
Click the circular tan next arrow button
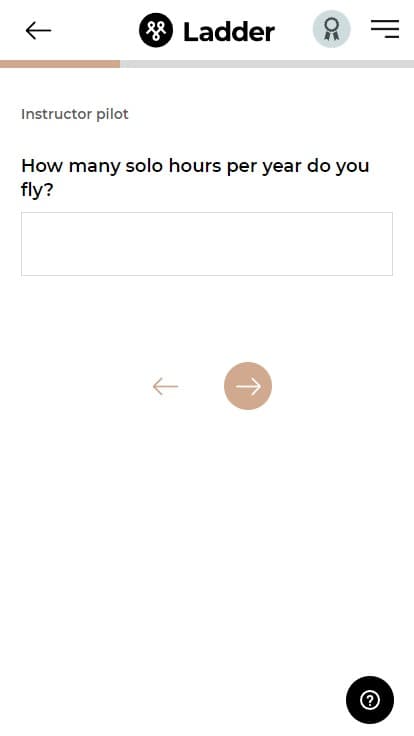click(x=248, y=386)
